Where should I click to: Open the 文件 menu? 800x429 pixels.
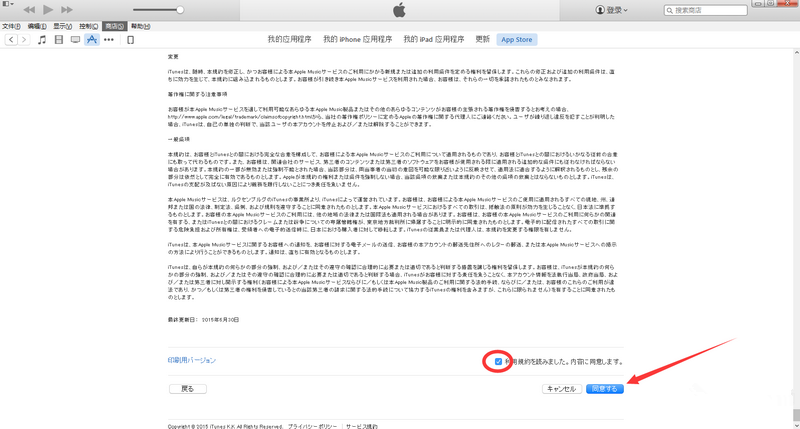coord(11,27)
